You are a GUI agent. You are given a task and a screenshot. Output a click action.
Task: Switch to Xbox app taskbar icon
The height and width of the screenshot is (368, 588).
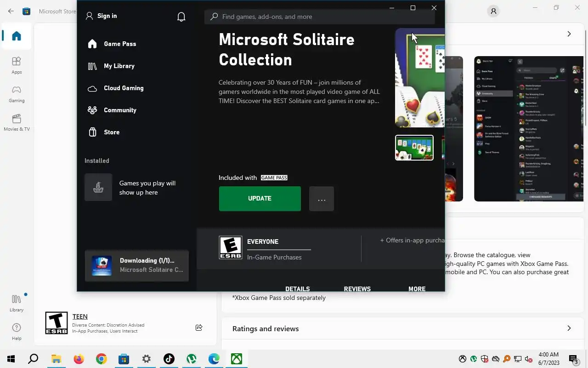click(x=237, y=359)
